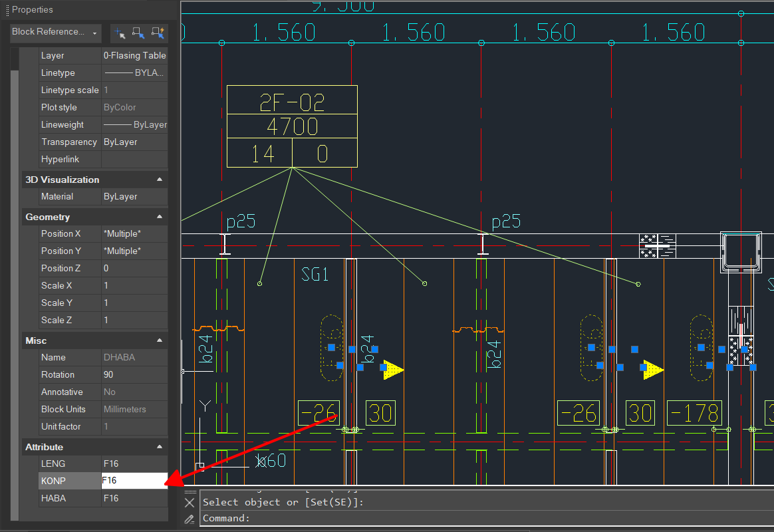This screenshot has width=774, height=532.
Task: Click the Transparency ByLayer value
Action: pos(134,142)
